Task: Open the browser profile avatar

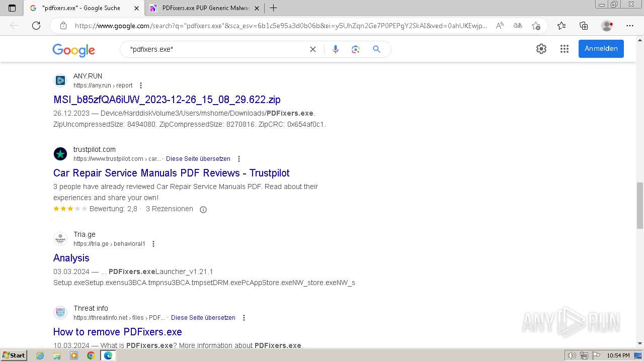Action: point(607,26)
